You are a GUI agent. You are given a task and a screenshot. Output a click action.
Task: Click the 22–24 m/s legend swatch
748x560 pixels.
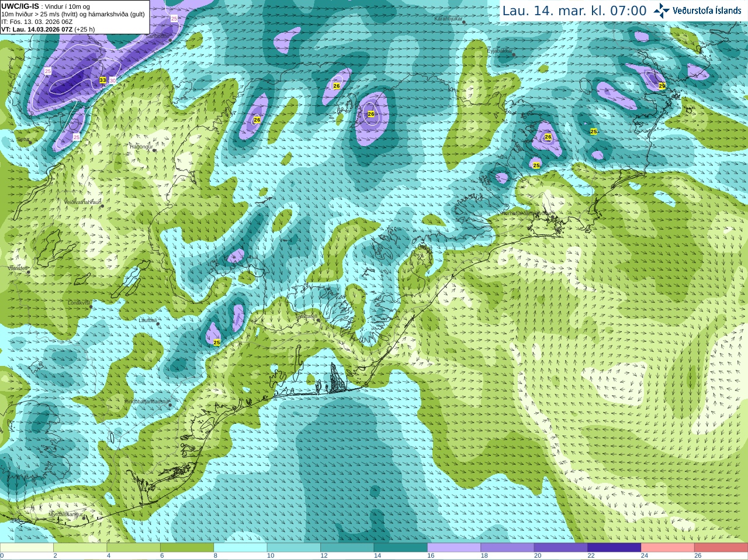point(615,548)
